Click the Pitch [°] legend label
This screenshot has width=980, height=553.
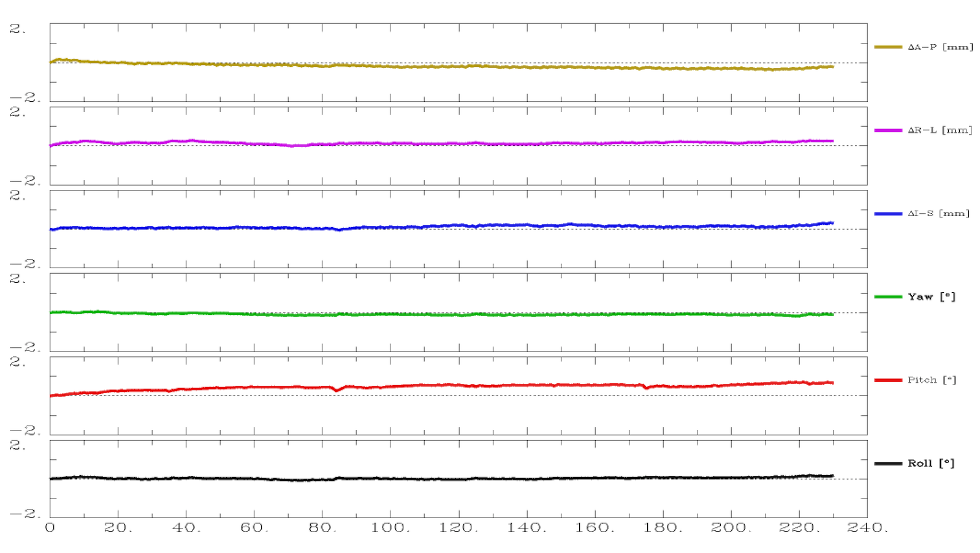point(932,380)
